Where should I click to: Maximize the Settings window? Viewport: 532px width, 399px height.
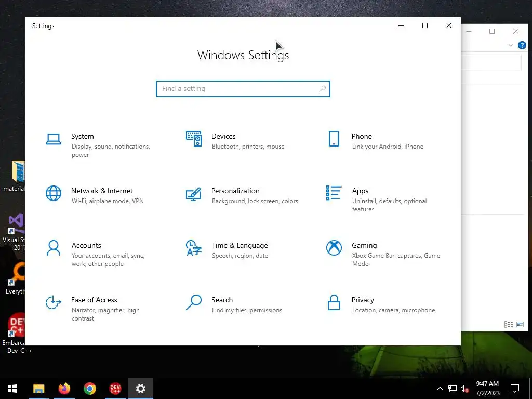(x=425, y=25)
